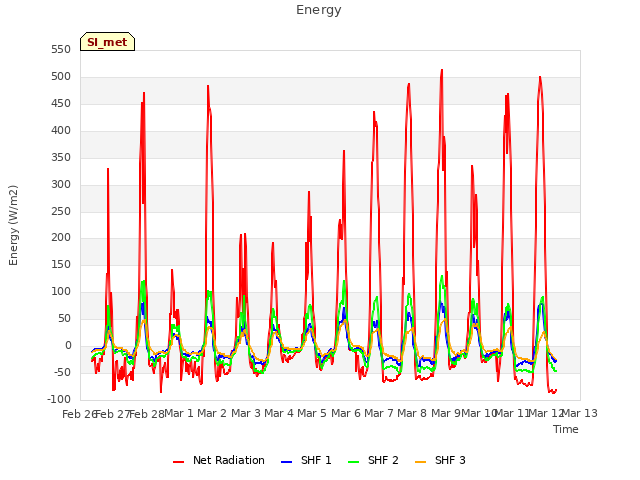Click the 500 y-axis tick label
Viewport: 640px width, 480px height.
coord(61,77)
